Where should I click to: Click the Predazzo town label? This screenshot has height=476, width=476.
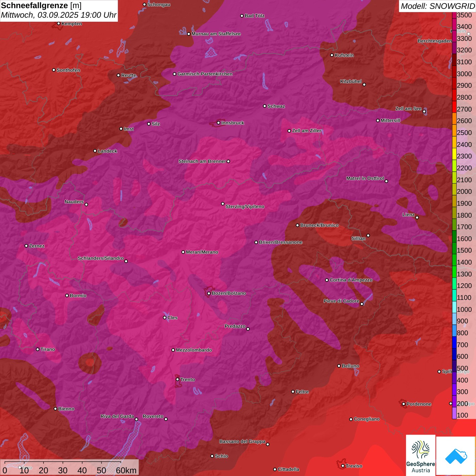click(x=235, y=326)
